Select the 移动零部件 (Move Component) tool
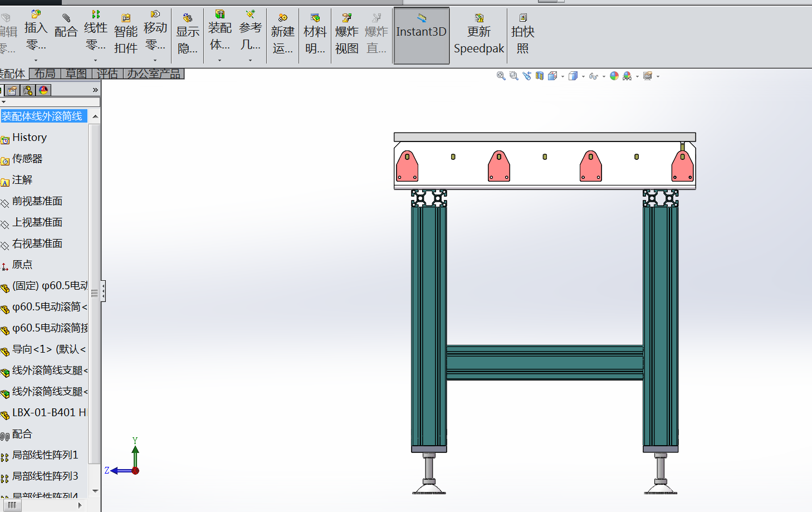Screen dimensions: 812x512 tap(155, 31)
